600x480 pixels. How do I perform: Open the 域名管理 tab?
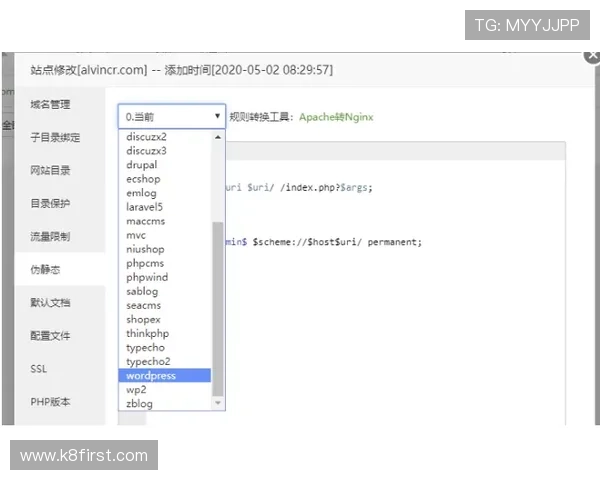[x=50, y=105]
